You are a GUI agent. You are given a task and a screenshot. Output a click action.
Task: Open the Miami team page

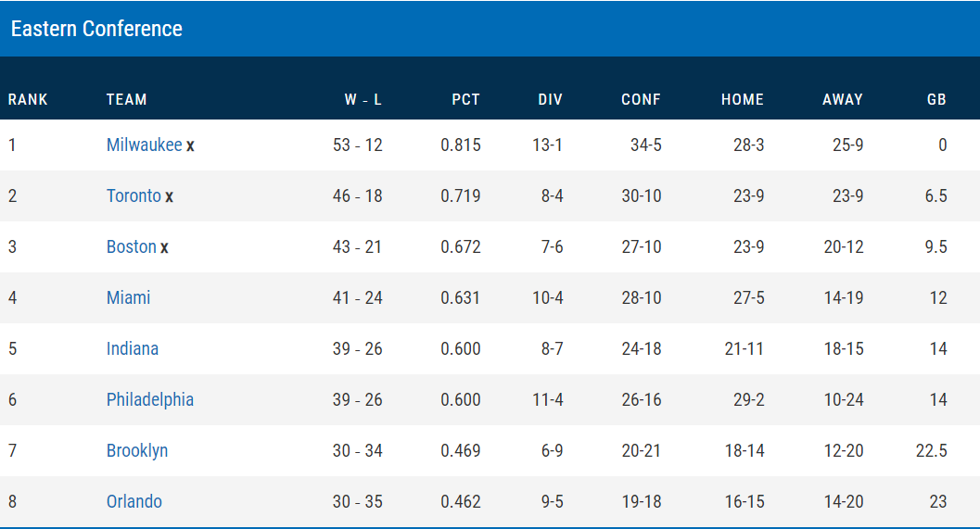tap(128, 297)
